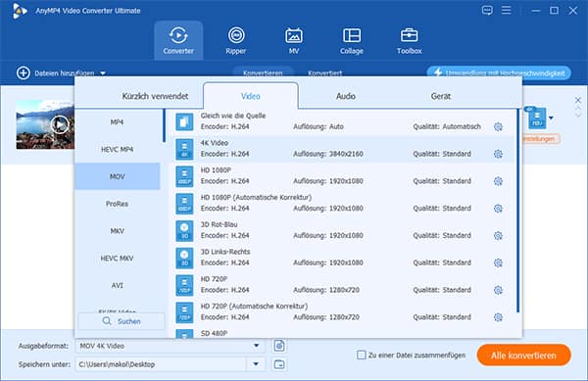This screenshot has height=381, width=588.
Task: Enable Zu einer Datei zusammenfügen checkbox
Action: pyautogui.click(x=361, y=355)
